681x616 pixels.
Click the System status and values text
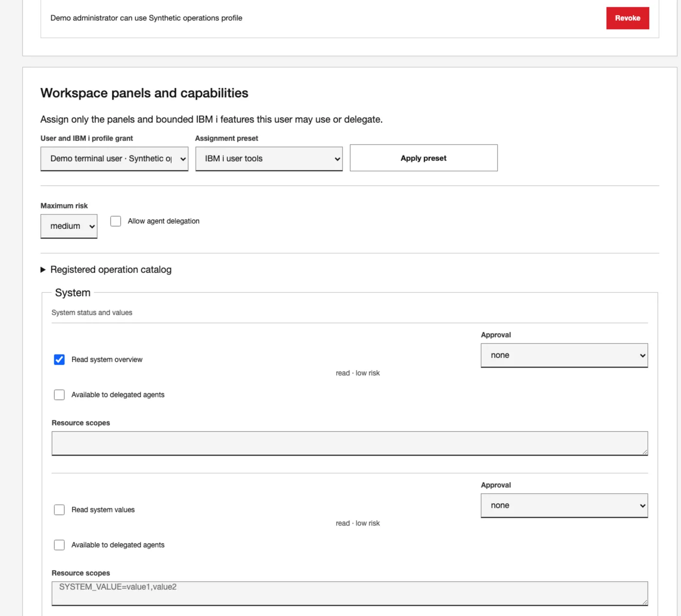[x=92, y=313]
